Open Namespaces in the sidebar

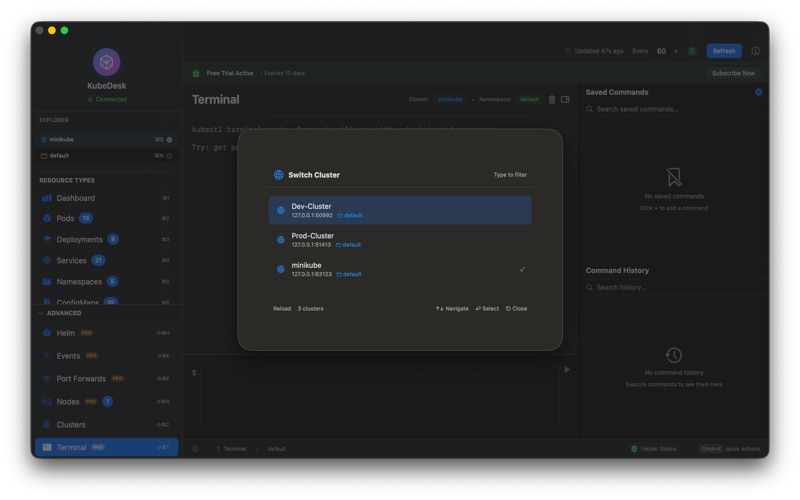click(106, 282)
